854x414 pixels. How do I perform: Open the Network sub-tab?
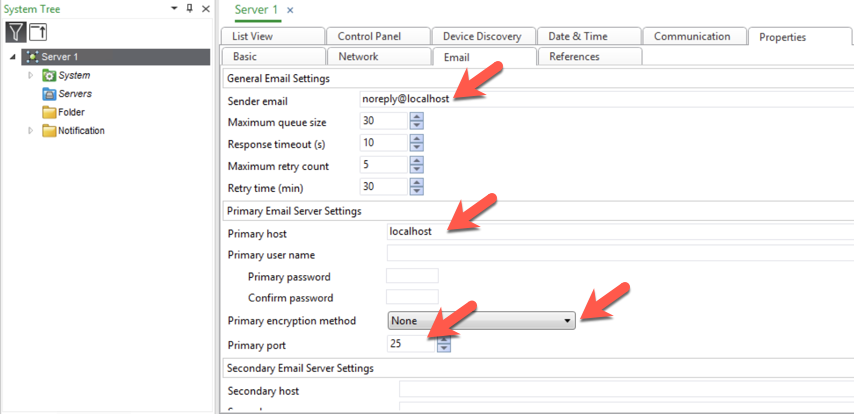[x=378, y=57]
